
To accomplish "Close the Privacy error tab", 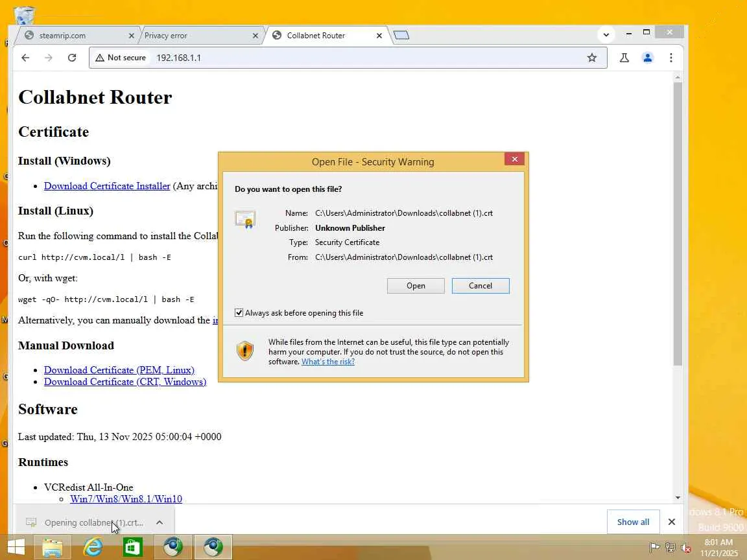I will click(x=255, y=36).
